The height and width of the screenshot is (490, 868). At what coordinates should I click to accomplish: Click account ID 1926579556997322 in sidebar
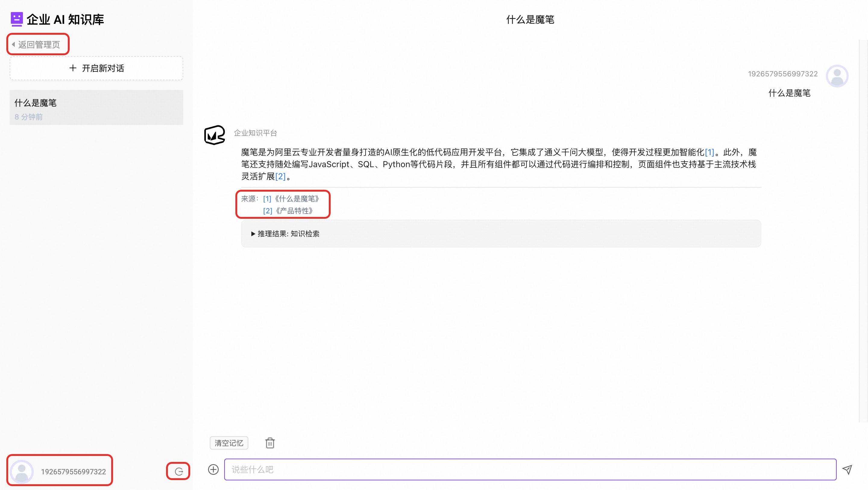74,471
